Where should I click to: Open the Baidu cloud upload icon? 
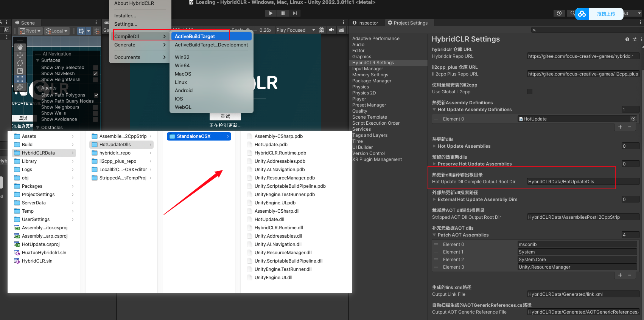point(582,14)
